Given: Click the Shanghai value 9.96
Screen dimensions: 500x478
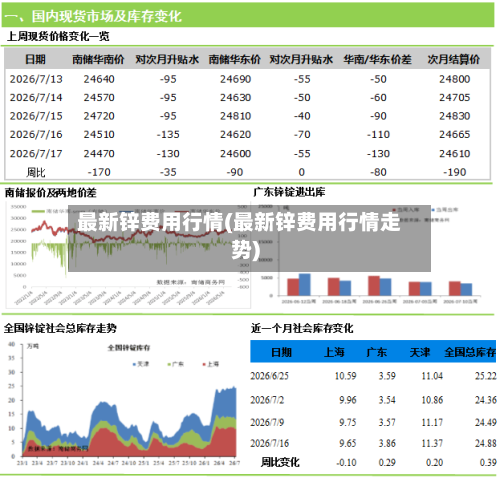Looking at the screenshot, I should click(x=348, y=400).
